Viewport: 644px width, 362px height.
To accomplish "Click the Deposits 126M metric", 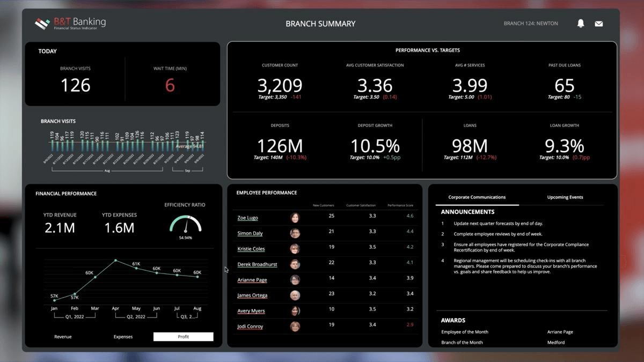I will [280, 145].
